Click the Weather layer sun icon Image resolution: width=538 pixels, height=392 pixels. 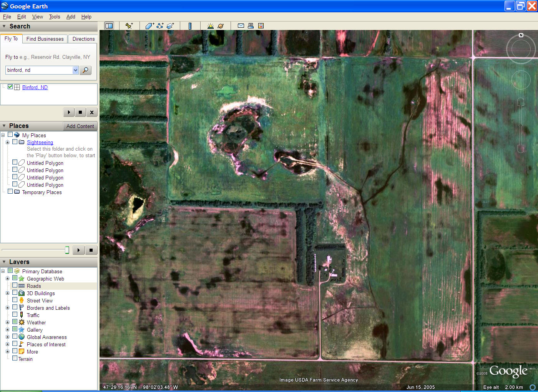(22, 322)
